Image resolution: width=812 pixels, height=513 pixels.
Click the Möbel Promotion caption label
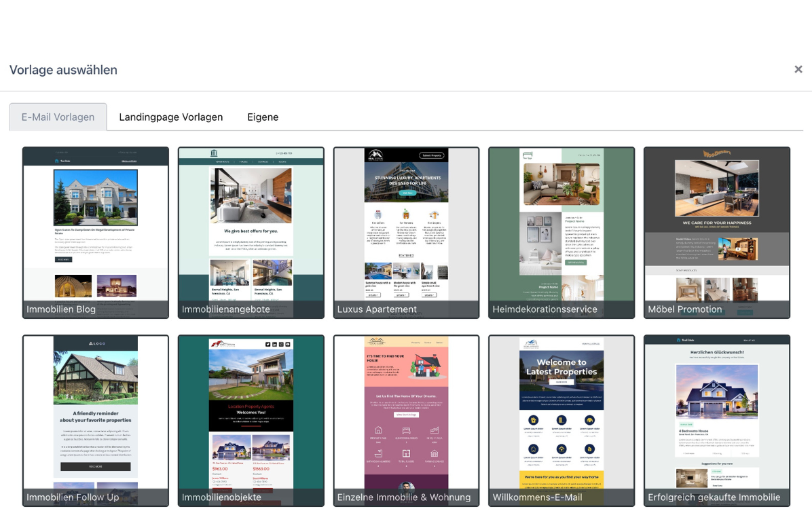pos(685,309)
